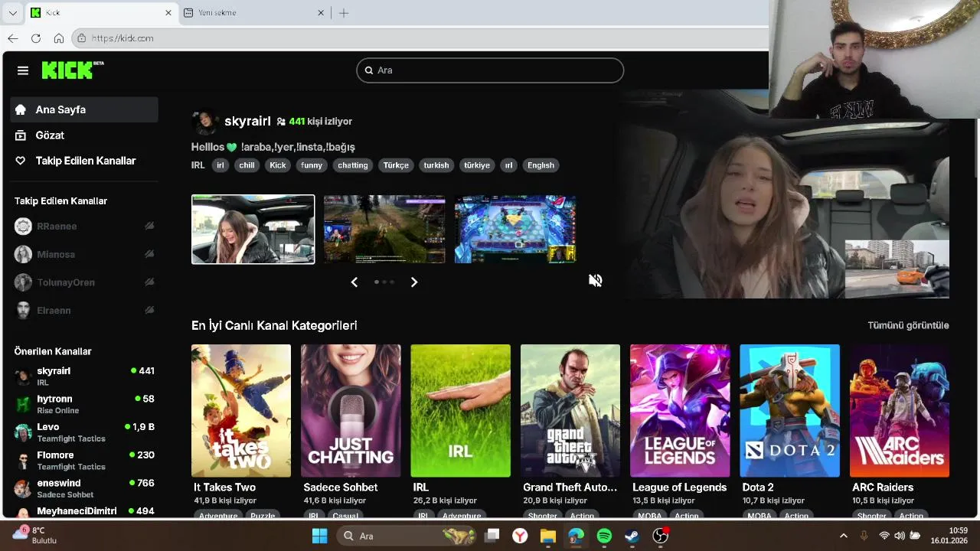980x551 pixels.
Task: Open hytronn in recommended channels
Action: (x=84, y=404)
